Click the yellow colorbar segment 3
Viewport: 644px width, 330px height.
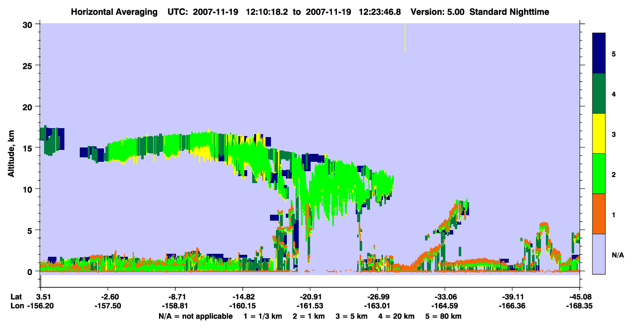click(x=599, y=134)
